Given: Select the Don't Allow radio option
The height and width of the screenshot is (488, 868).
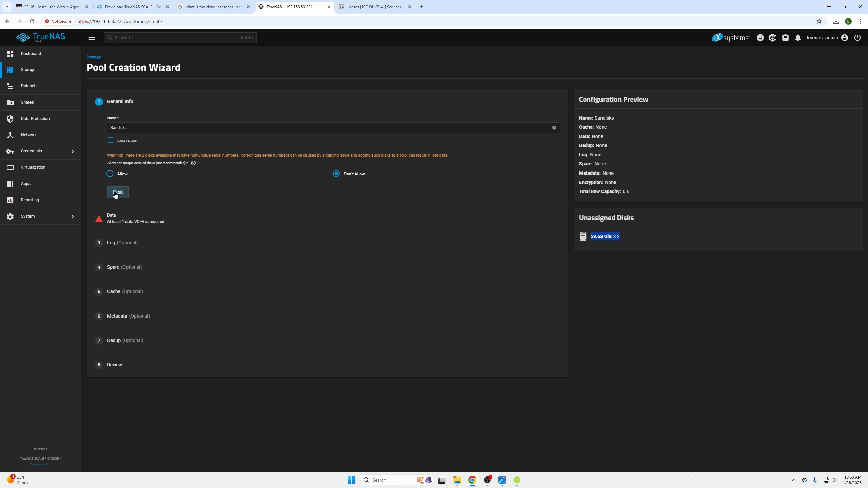Looking at the screenshot, I should pos(336,174).
